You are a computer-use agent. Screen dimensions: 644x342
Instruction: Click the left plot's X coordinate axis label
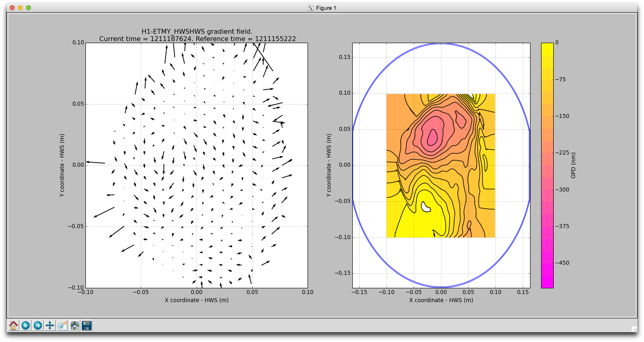coord(196,300)
